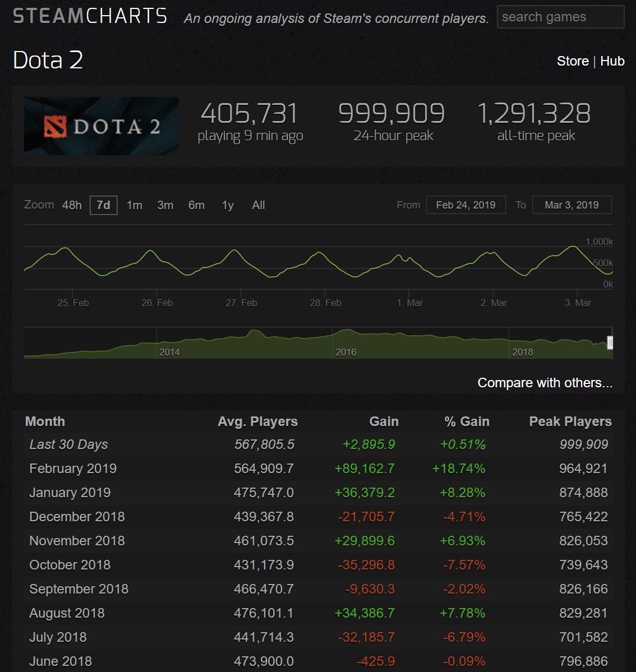This screenshot has height=672, width=636.
Task: Select the 7d zoom range
Action: coord(103,205)
